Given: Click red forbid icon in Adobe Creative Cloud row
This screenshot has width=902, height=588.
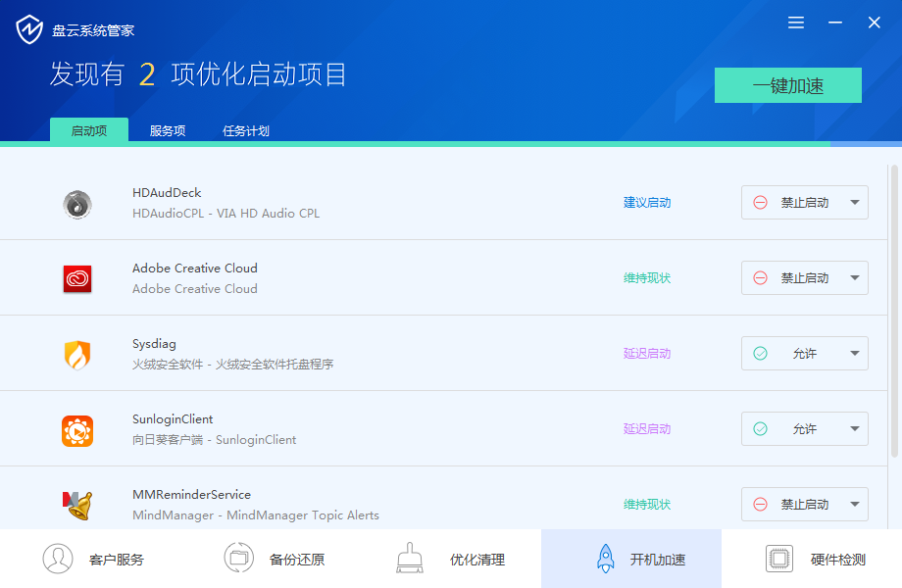Looking at the screenshot, I should coord(760,277).
